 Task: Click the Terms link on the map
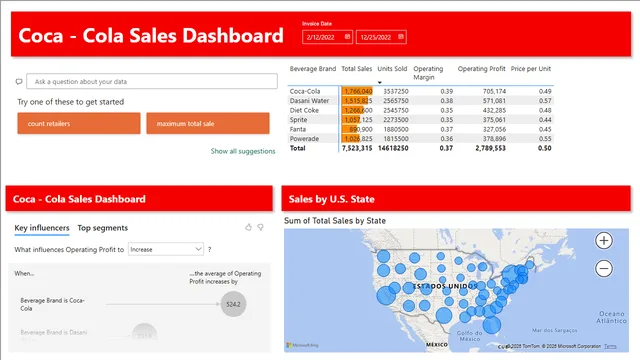pos(610,346)
